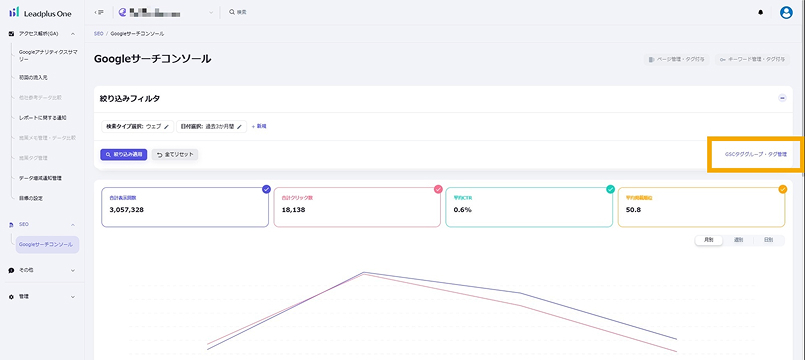Click the 全てリセット button

coord(175,154)
